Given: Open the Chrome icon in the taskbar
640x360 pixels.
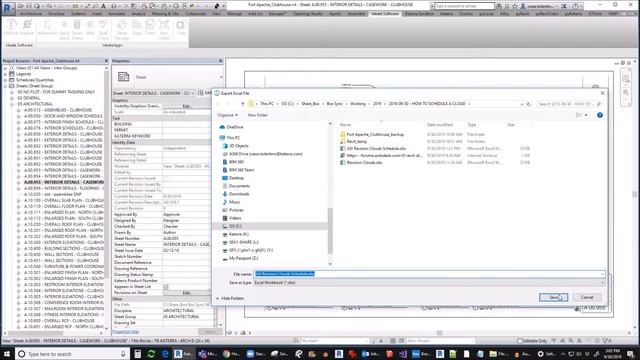Looking at the screenshot, I should point(227,354).
